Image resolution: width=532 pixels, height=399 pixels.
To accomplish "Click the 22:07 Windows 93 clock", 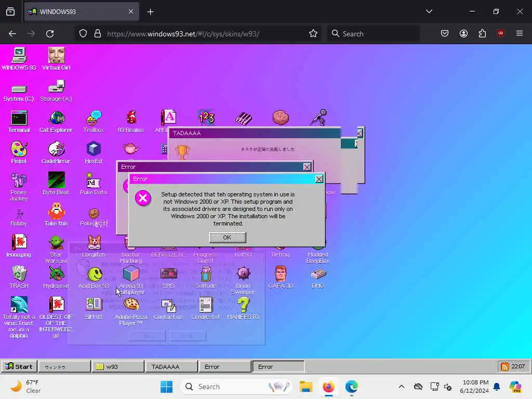I will click(x=518, y=366).
